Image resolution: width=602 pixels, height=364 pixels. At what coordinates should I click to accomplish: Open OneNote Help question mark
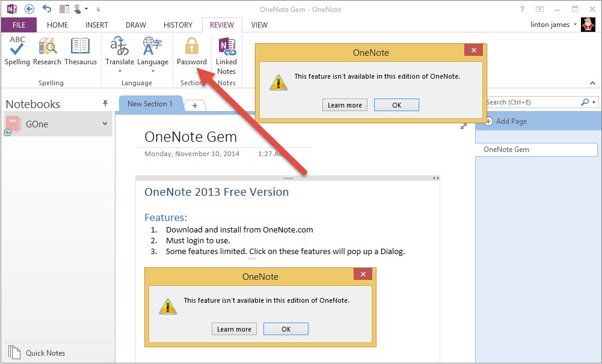522,9
